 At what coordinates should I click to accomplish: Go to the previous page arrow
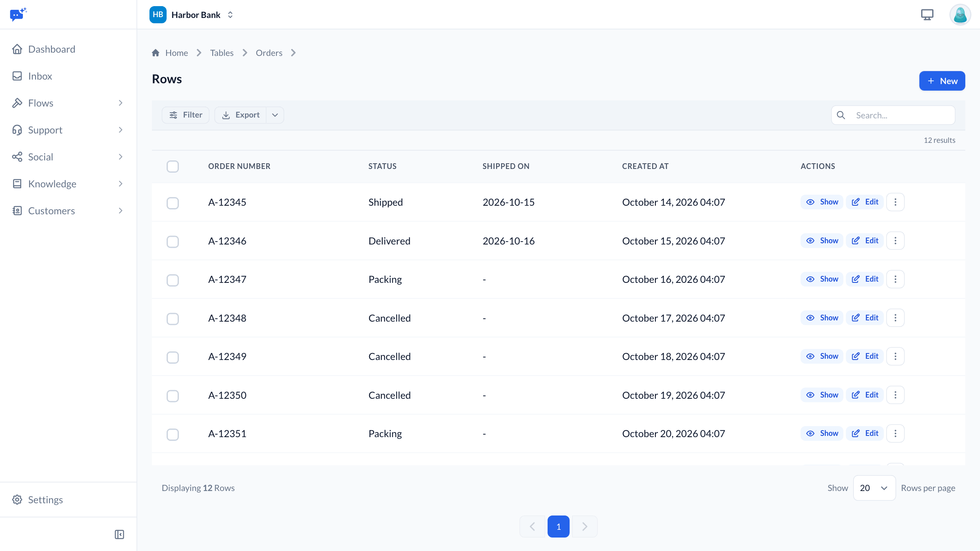coord(532,527)
